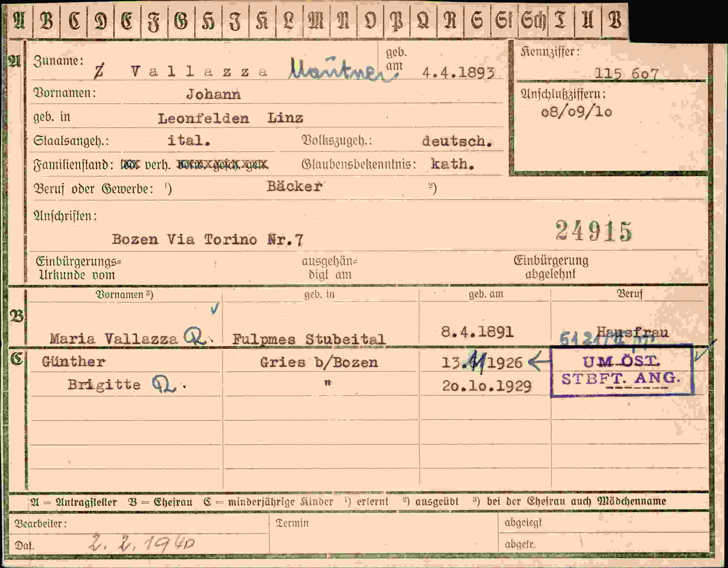Click Kennziffer value '115 607'
728x568 pixels.
(x=627, y=74)
